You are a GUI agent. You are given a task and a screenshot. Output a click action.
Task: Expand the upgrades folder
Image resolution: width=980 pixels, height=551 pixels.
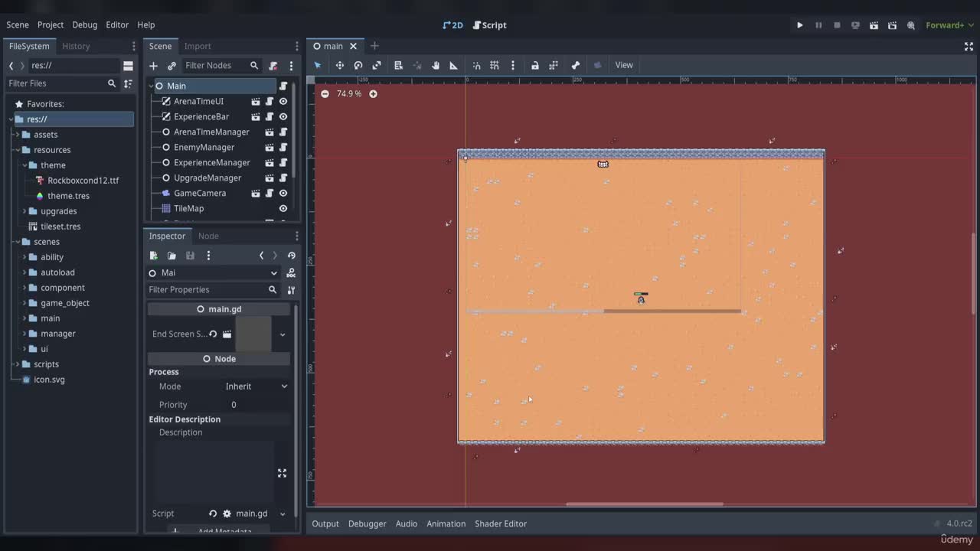pos(24,211)
